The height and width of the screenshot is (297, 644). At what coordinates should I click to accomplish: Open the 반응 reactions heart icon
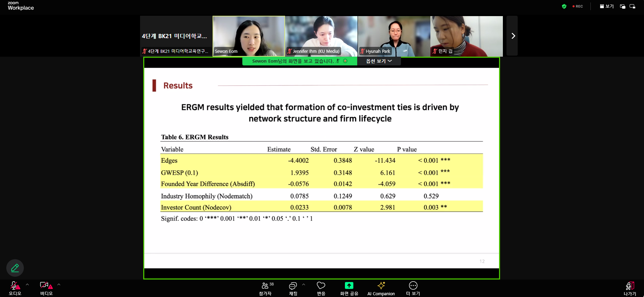tap(321, 288)
